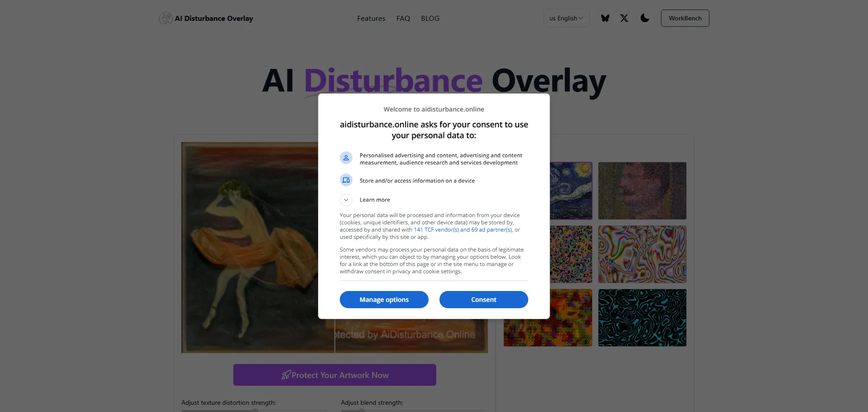Click the Manage options button
This screenshot has width=868, height=412.
click(x=384, y=300)
